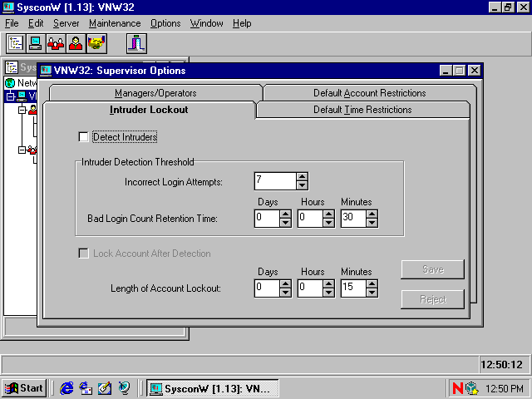The width and height of the screenshot is (532, 399).
Task: Click the Reject button
Action: tap(432, 299)
